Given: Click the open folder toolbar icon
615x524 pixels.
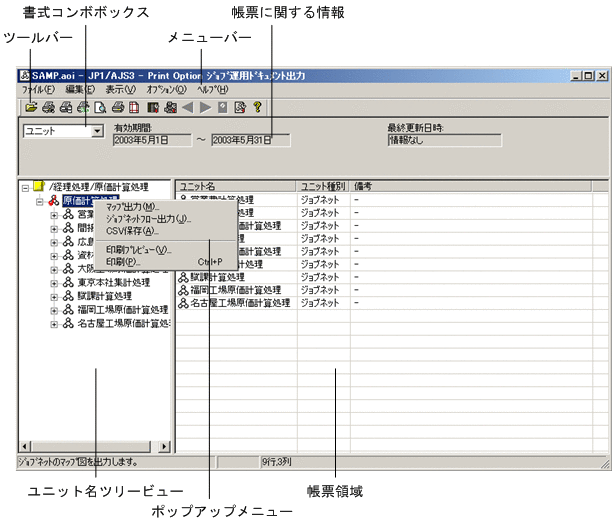Looking at the screenshot, I should (x=31, y=107).
